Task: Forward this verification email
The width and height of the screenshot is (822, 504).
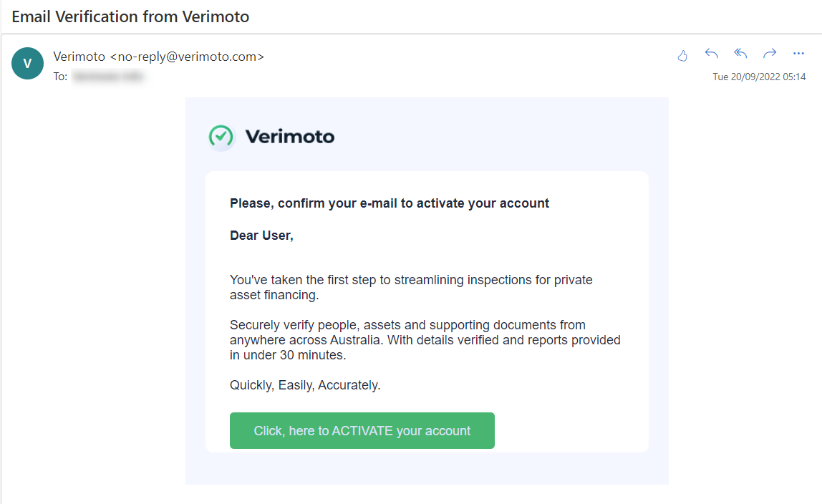Action: coord(769,54)
